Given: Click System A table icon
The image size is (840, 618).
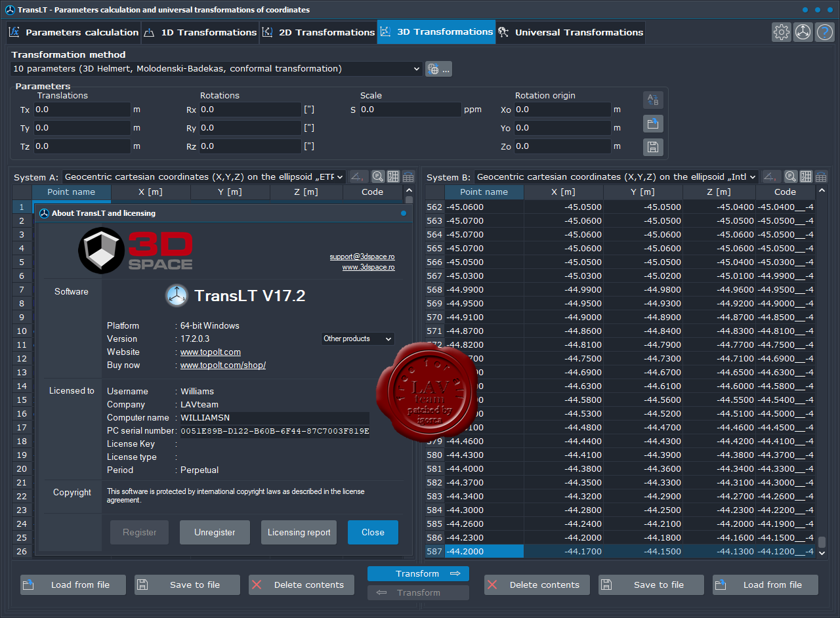Looking at the screenshot, I should pyautogui.click(x=408, y=176).
